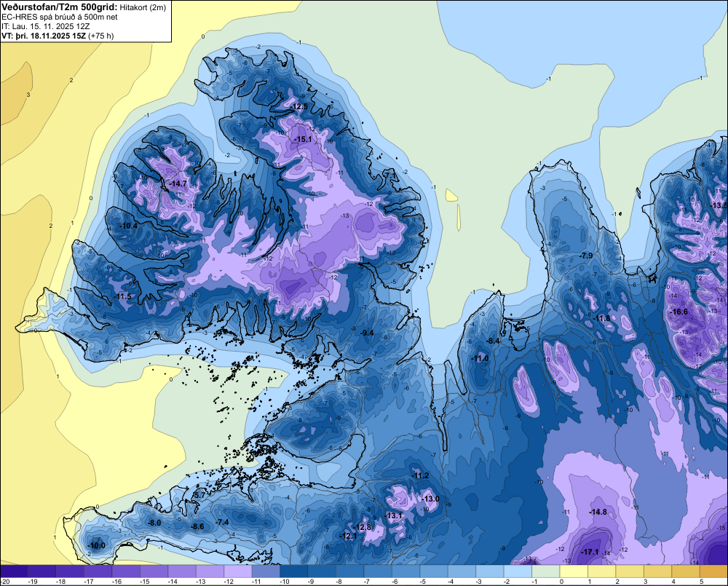The image size is (728, 586).
Task: Click the '-7.4' temperature value
Action: (x=223, y=522)
